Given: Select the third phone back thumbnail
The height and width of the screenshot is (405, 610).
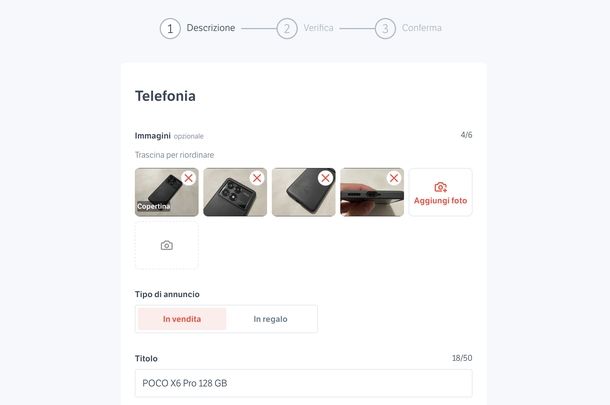Looking at the screenshot, I should pyautogui.click(x=303, y=192).
